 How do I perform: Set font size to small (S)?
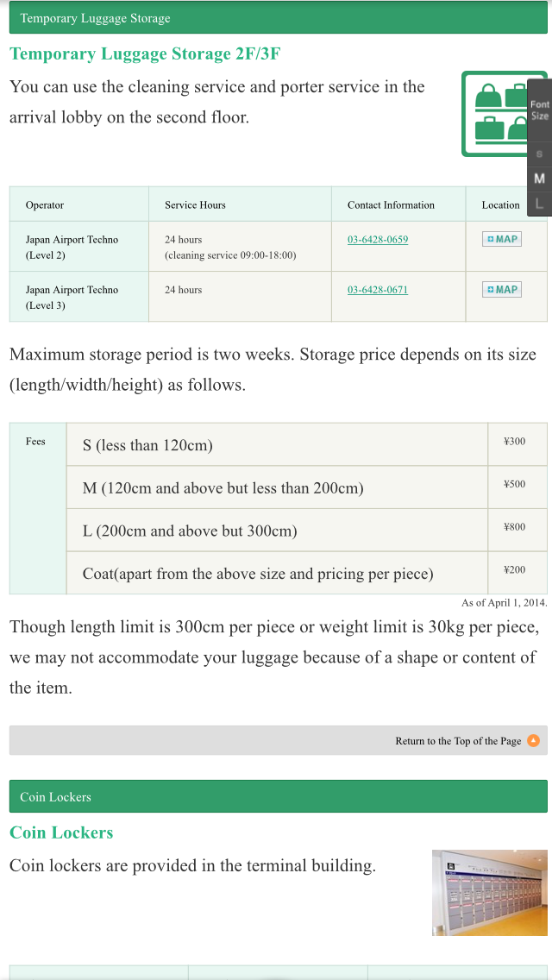point(539,154)
